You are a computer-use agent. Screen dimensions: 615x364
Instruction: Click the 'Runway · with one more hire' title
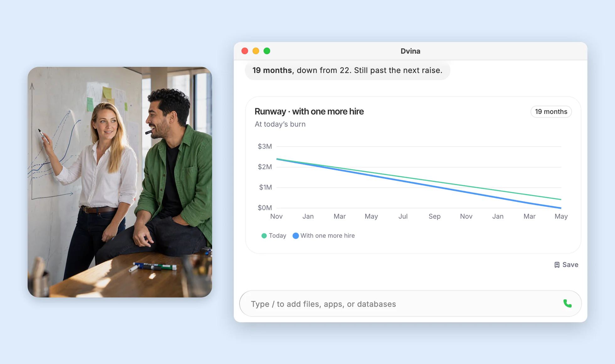pyautogui.click(x=309, y=111)
